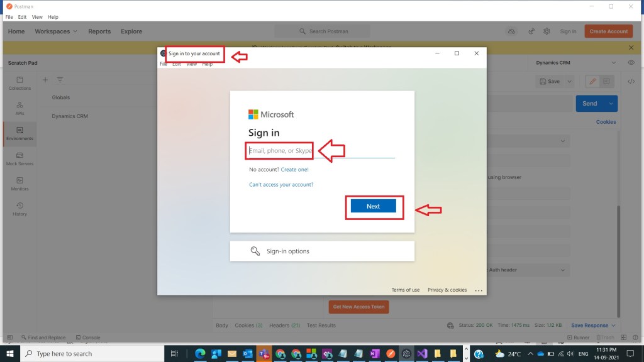
Task: Open Visual Studio from the taskbar
Action: click(x=421, y=354)
